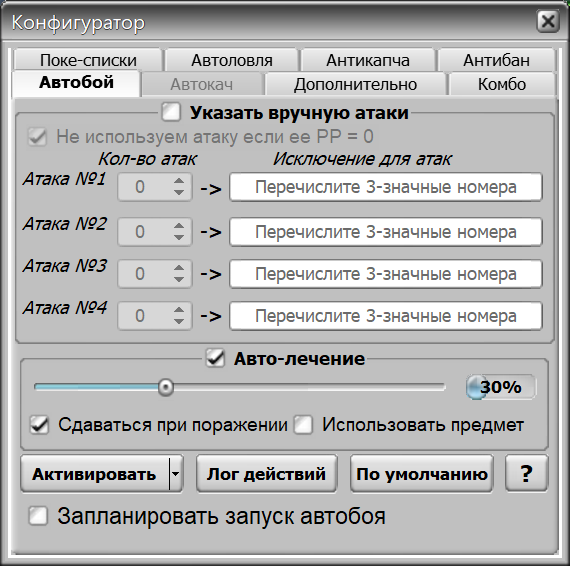570x566 pixels.
Task: Switch to the Комбо tab
Action: point(502,84)
